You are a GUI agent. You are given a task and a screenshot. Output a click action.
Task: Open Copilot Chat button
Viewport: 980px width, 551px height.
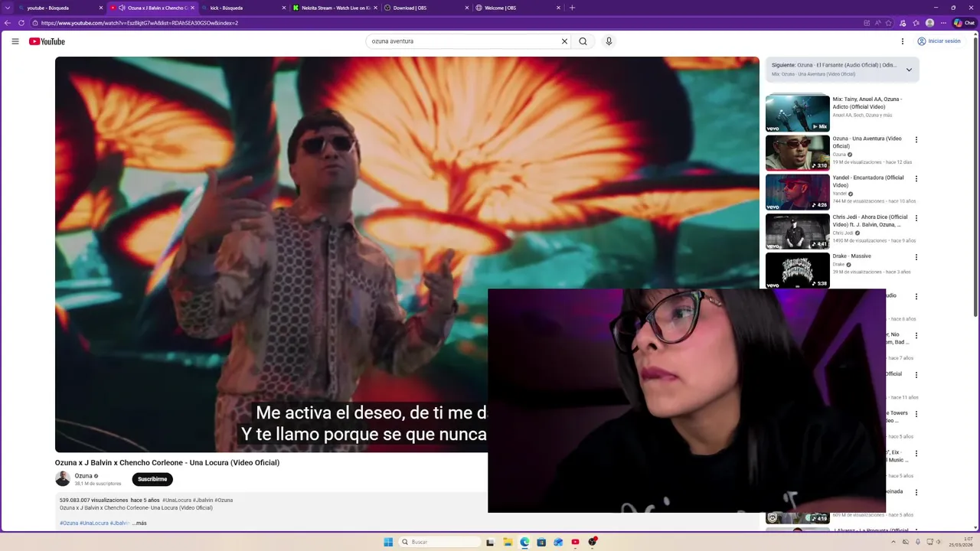964,23
